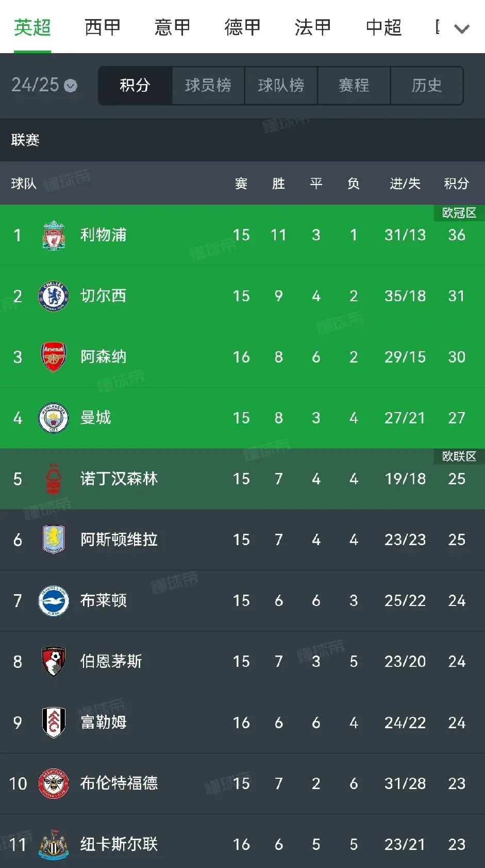The height and width of the screenshot is (868, 485).
Task: Switch to the 德甲 league tab
Action: tap(243, 27)
